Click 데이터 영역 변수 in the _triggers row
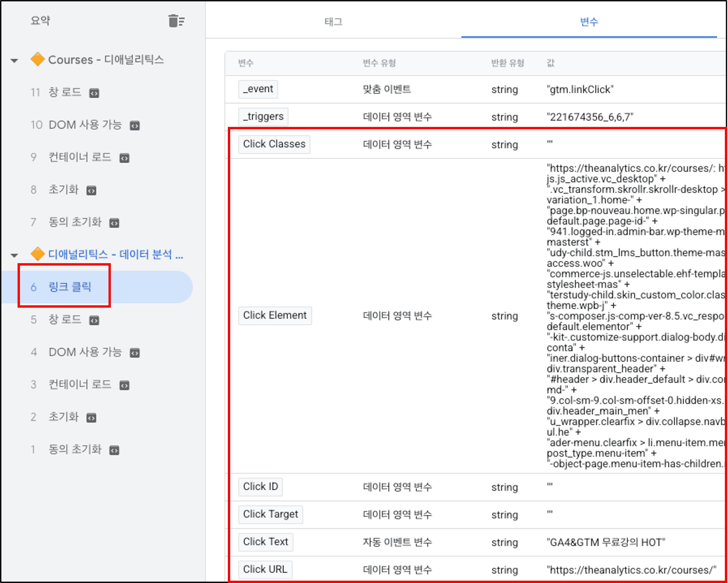Screen dimensions: 728x583 coord(397,117)
